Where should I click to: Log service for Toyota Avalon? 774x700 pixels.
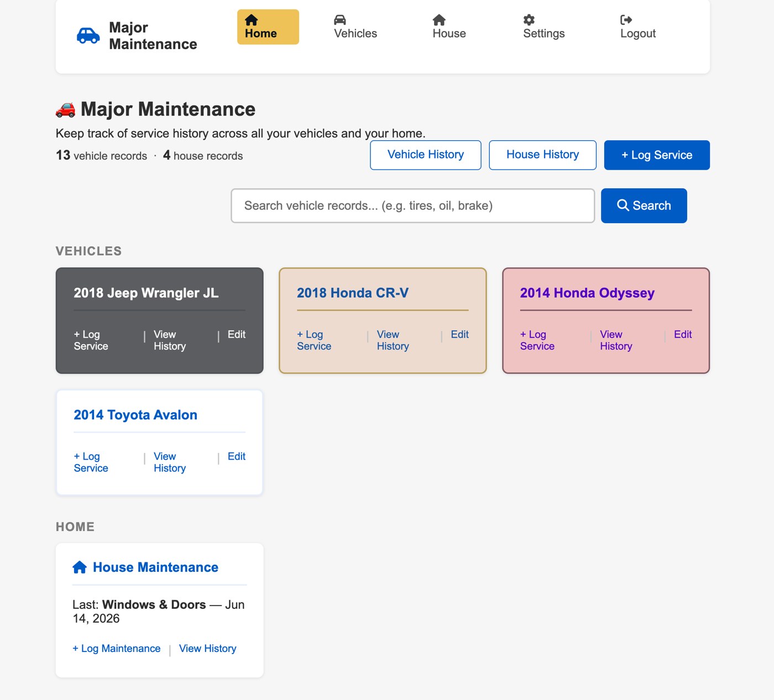pyautogui.click(x=91, y=462)
